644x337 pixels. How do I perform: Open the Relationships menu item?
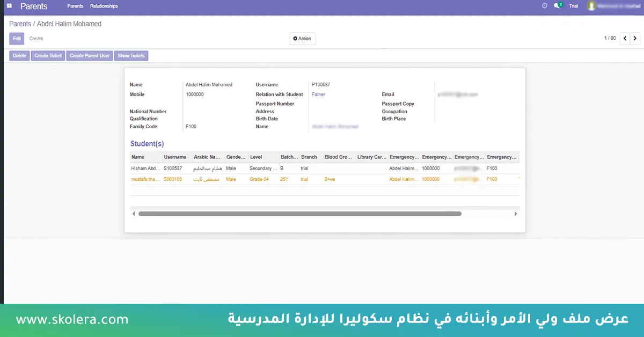[104, 6]
